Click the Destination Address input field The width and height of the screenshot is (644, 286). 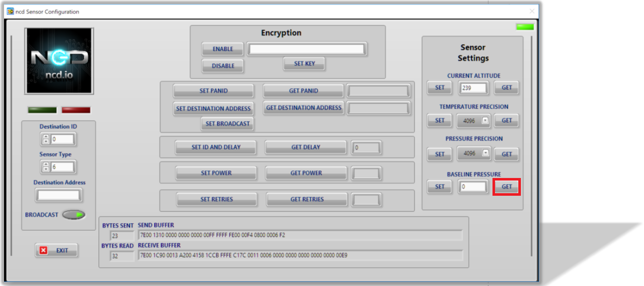click(59, 195)
